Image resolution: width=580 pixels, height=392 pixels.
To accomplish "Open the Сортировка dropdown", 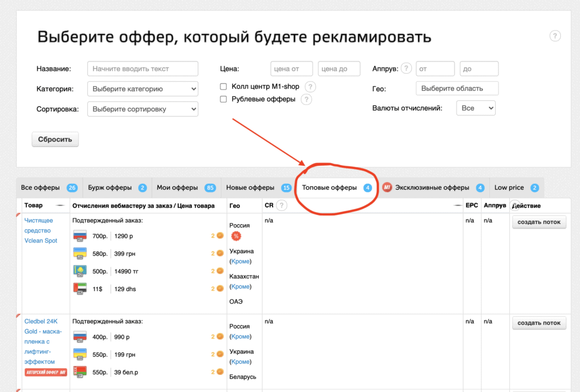I will tap(142, 109).
